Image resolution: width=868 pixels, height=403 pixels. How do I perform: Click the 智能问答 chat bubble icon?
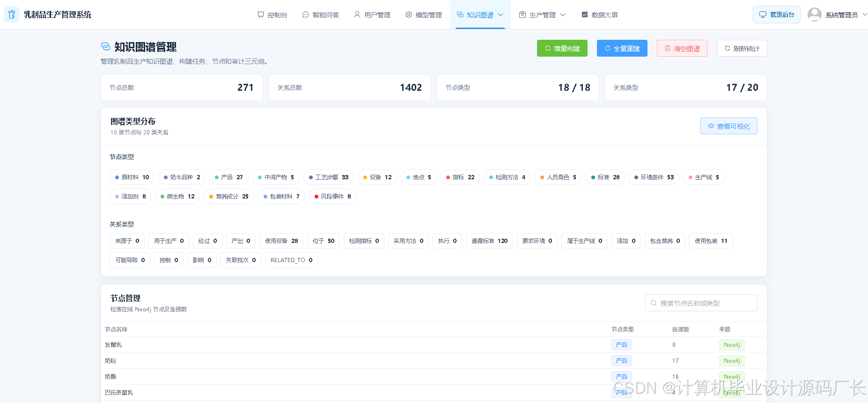click(306, 15)
